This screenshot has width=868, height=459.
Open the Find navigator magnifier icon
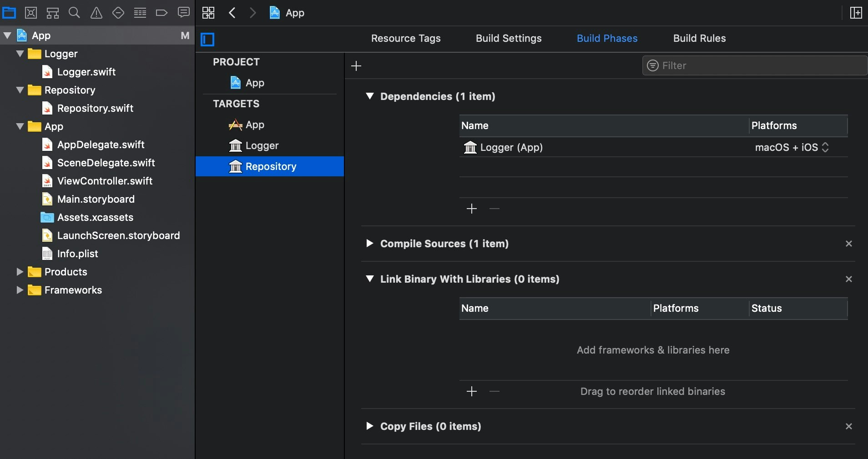74,13
